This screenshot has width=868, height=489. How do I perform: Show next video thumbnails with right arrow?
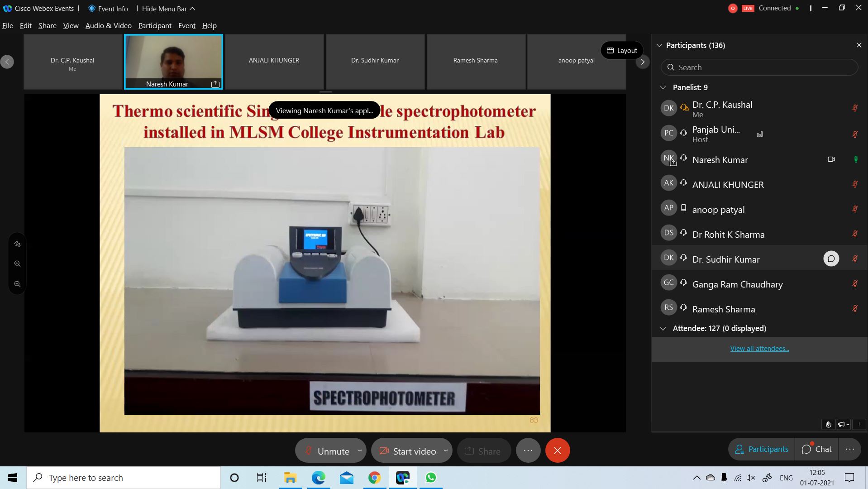[x=642, y=62]
